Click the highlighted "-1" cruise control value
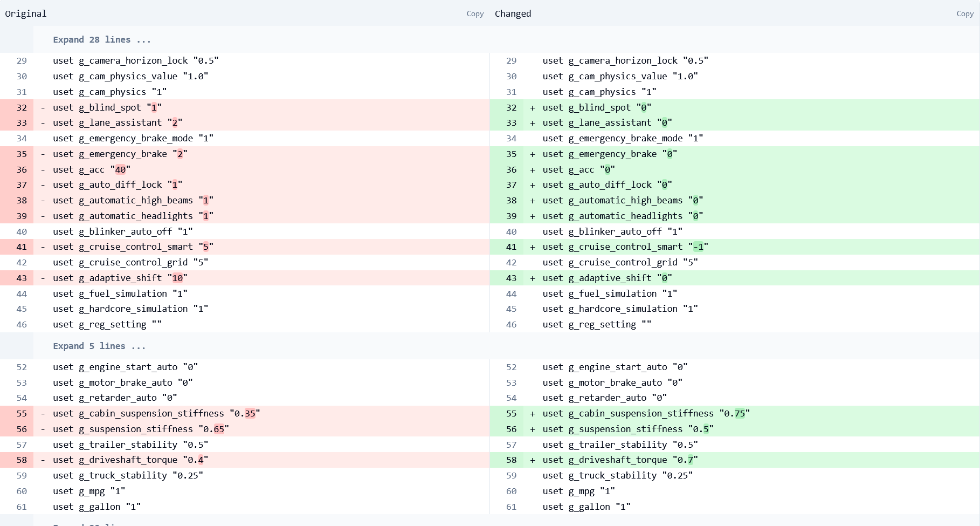 click(x=698, y=247)
